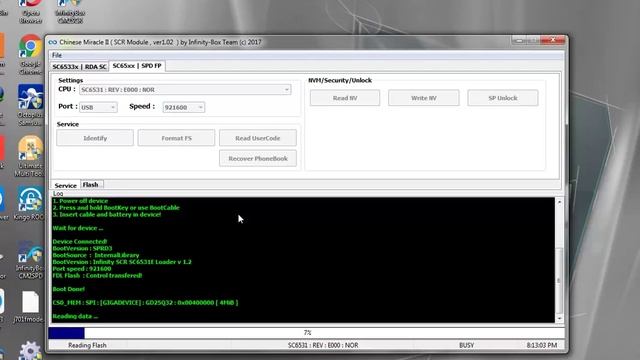Viewport: 640px width, 360px height.
Task: Click the Read UserCode button
Action: click(258, 138)
